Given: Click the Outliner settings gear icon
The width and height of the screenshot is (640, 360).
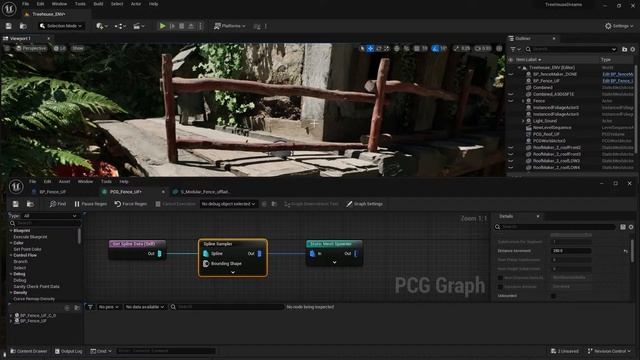Looking at the screenshot, I should (633, 49).
